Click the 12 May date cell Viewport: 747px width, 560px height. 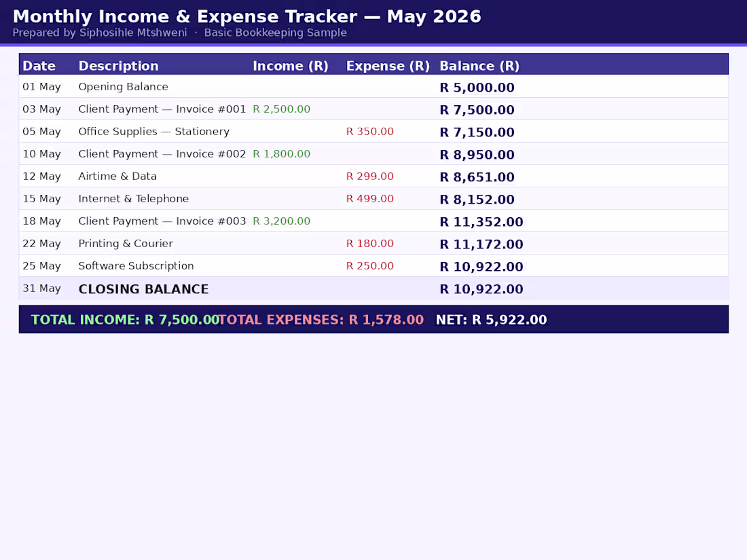point(42,176)
